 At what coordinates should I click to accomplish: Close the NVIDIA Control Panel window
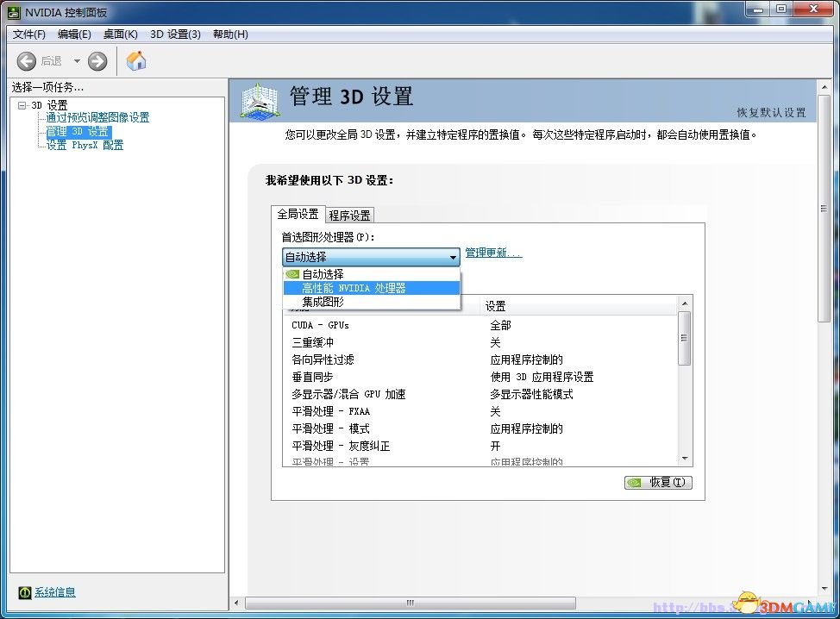(813, 9)
